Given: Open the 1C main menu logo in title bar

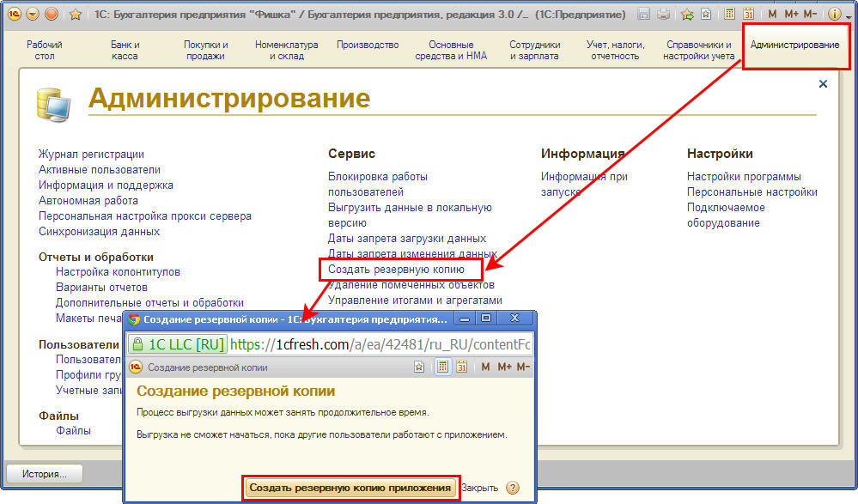Looking at the screenshot, I should click(x=15, y=15).
